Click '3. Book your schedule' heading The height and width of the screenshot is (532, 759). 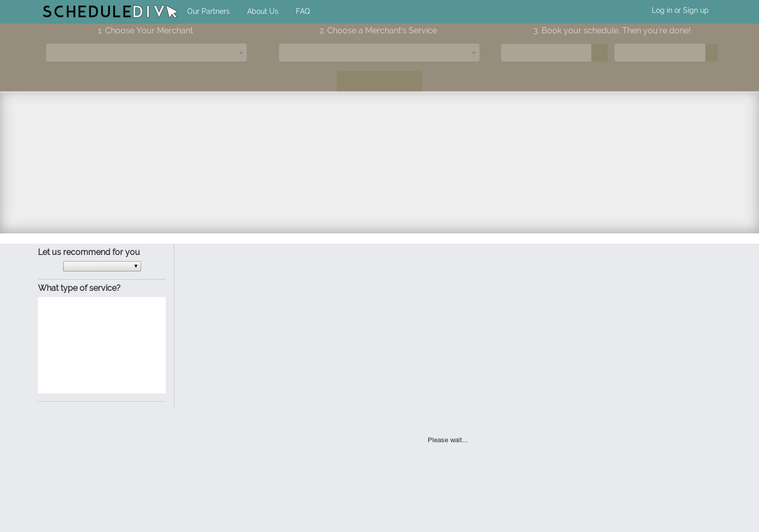612,30
